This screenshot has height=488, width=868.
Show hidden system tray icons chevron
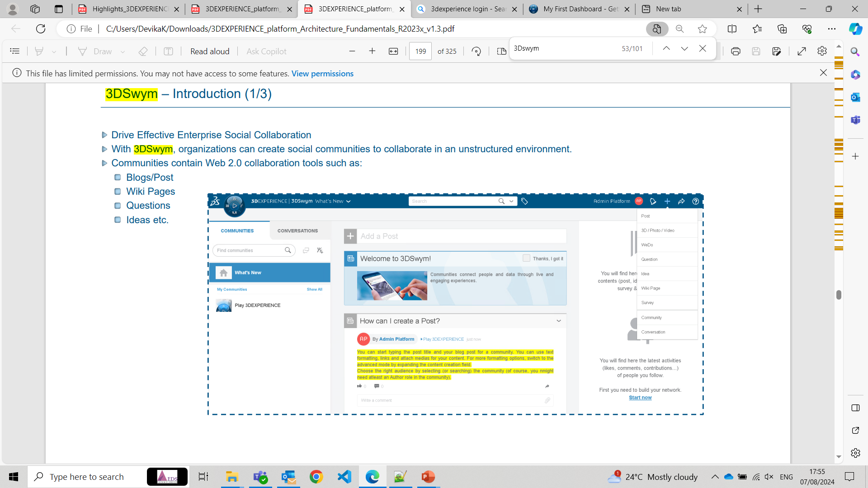[715, 477]
